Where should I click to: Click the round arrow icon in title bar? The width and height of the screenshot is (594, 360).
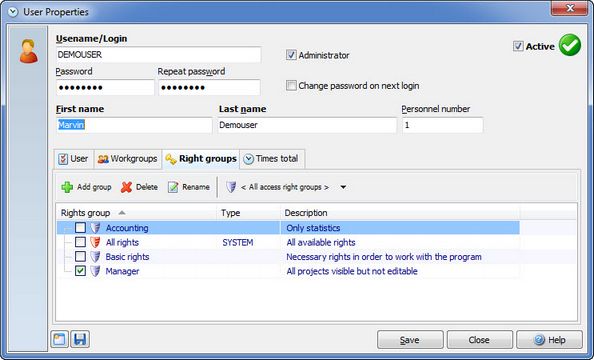click(13, 12)
